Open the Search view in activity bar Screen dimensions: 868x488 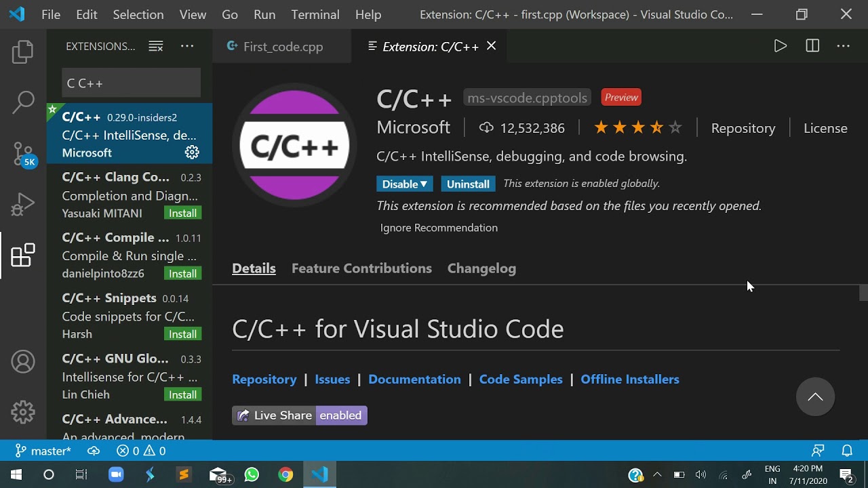point(23,102)
